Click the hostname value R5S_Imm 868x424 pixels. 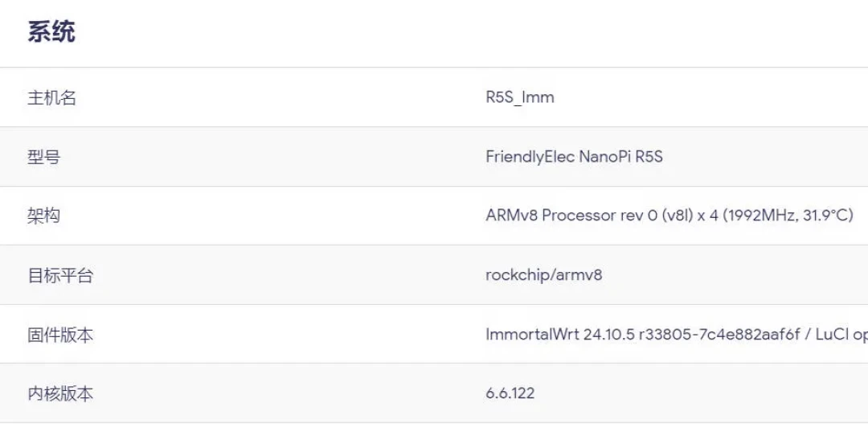tap(520, 97)
